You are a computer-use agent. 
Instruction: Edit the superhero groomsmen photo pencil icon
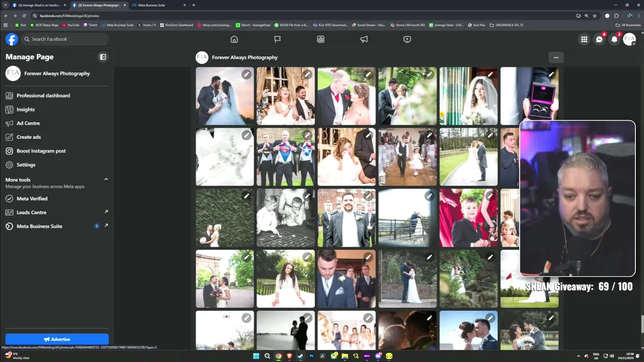307,135
